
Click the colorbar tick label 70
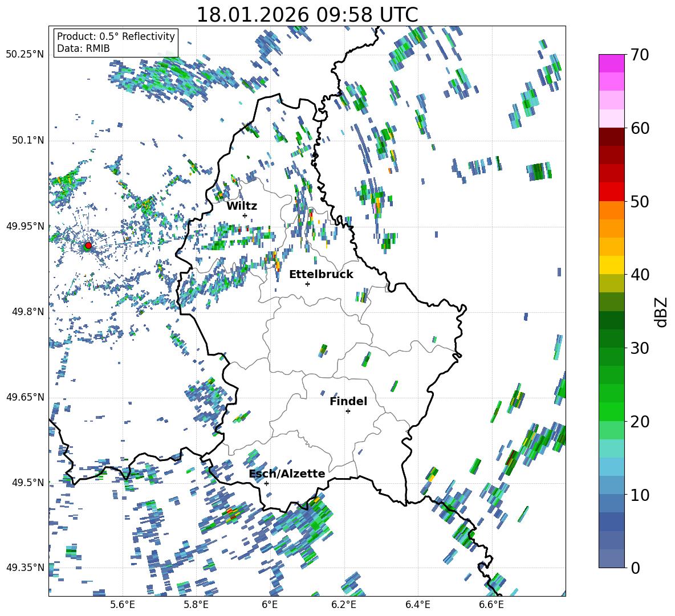pos(640,55)
